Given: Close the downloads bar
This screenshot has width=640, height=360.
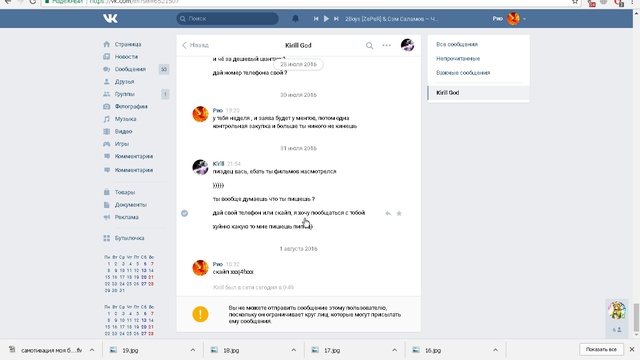Looking at the screenshot, I should (632, 350).
